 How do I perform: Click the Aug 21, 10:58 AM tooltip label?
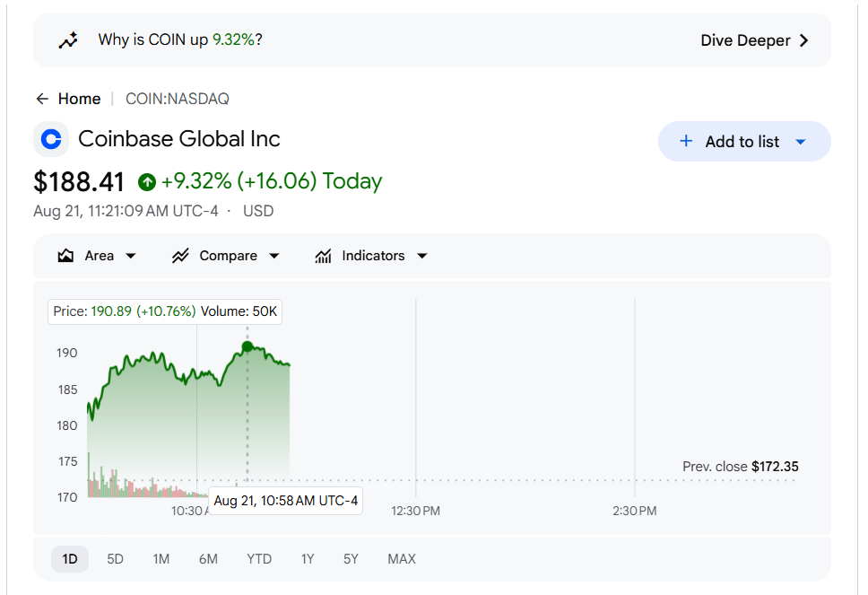point(286,501)
